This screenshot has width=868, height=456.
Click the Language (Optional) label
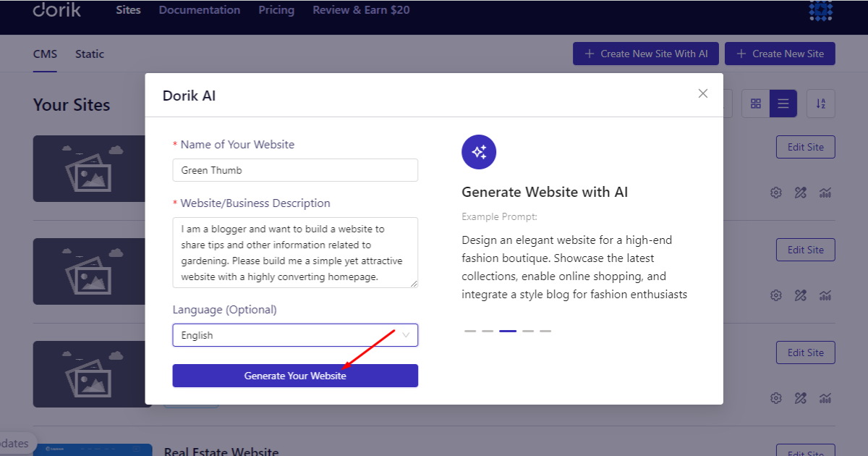(x=225, y=310)
